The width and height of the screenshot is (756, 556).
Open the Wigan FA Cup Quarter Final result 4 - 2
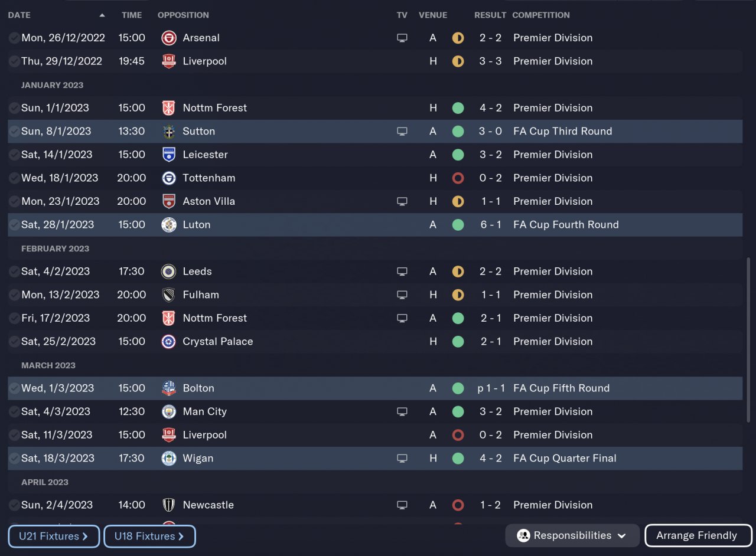[490, 459]
